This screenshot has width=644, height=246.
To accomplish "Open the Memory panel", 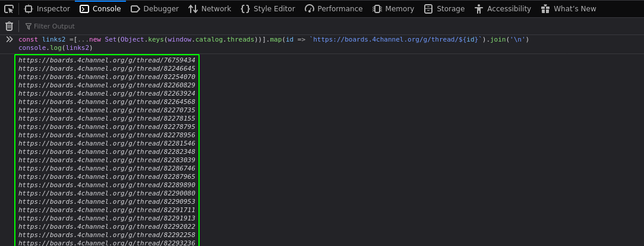I will 393,9.
